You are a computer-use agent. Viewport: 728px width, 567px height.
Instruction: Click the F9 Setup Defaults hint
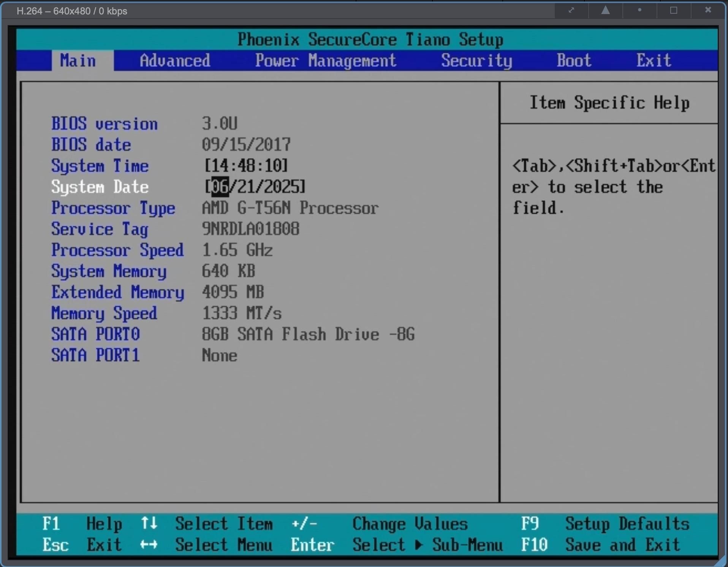tap(605, 524)
